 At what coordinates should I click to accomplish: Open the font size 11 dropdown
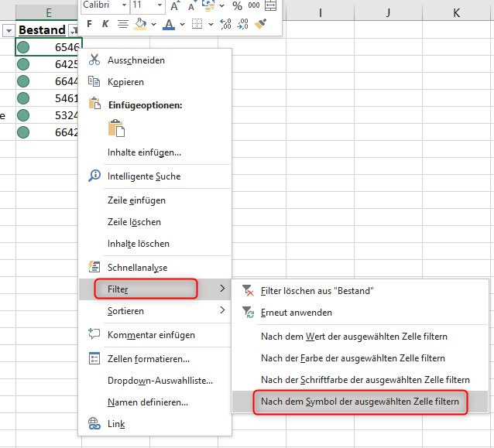click(160, 5)
